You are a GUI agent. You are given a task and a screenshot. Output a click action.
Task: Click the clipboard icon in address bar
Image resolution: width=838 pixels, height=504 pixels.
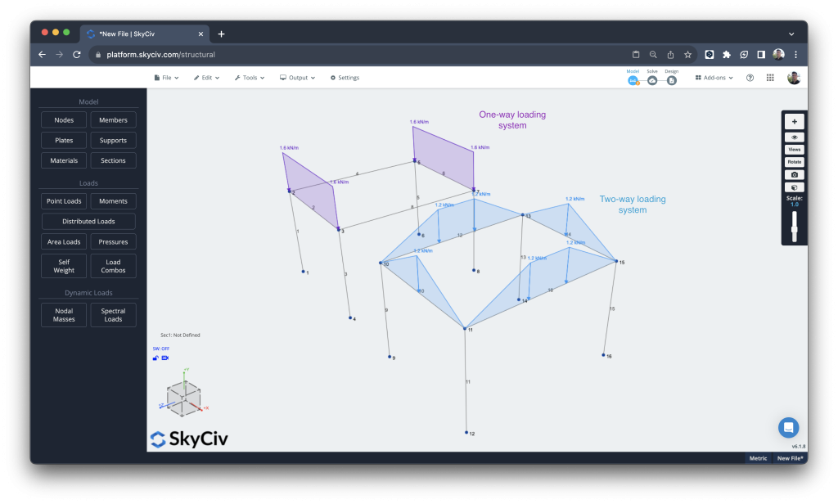(x=636, y=55)
